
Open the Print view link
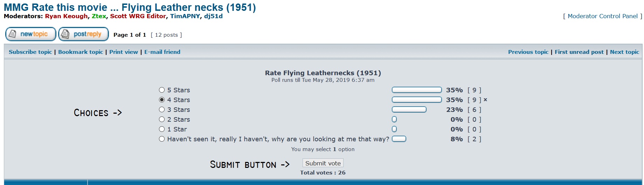(124, 52)
